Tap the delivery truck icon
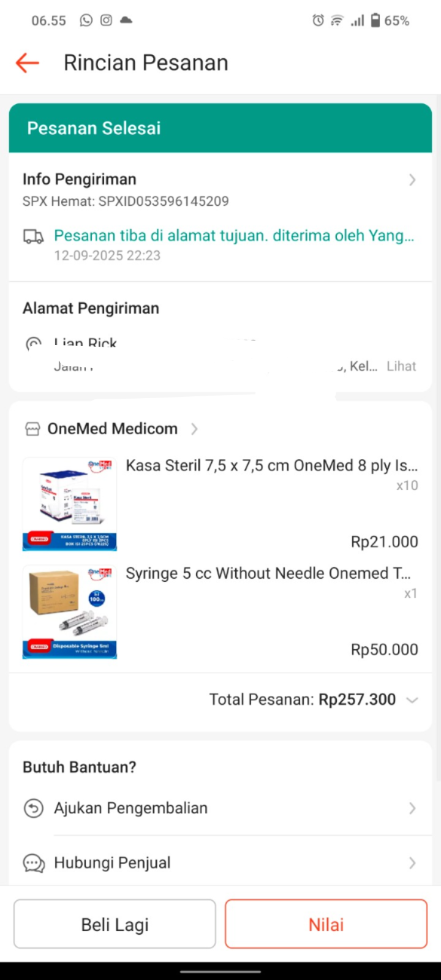This screenshot has height=980, width=441. (x=34, y=236)
